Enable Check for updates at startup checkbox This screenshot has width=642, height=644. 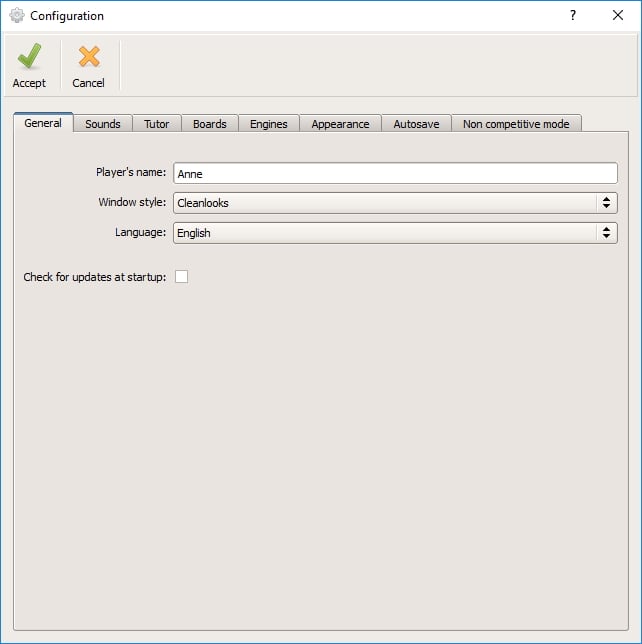(181, 277)
